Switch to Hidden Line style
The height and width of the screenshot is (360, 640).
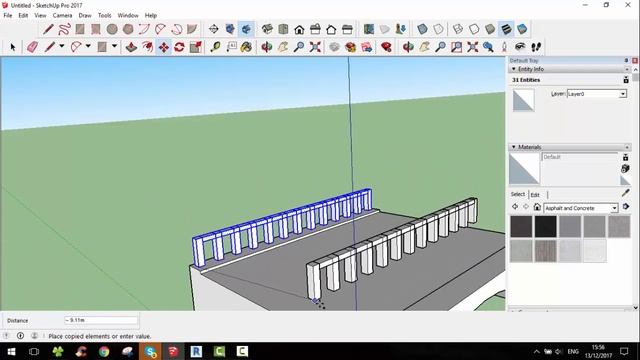coord(474,29)
